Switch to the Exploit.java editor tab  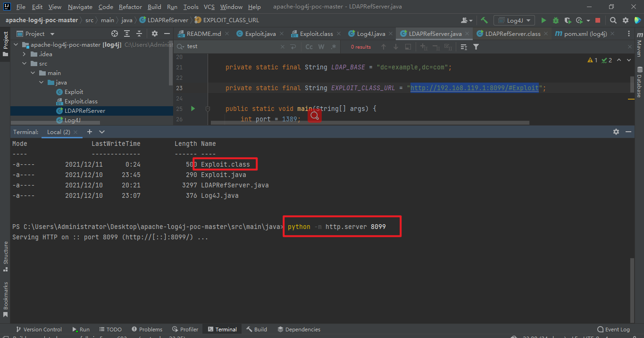pyautogui.click(x=260, y=34)
